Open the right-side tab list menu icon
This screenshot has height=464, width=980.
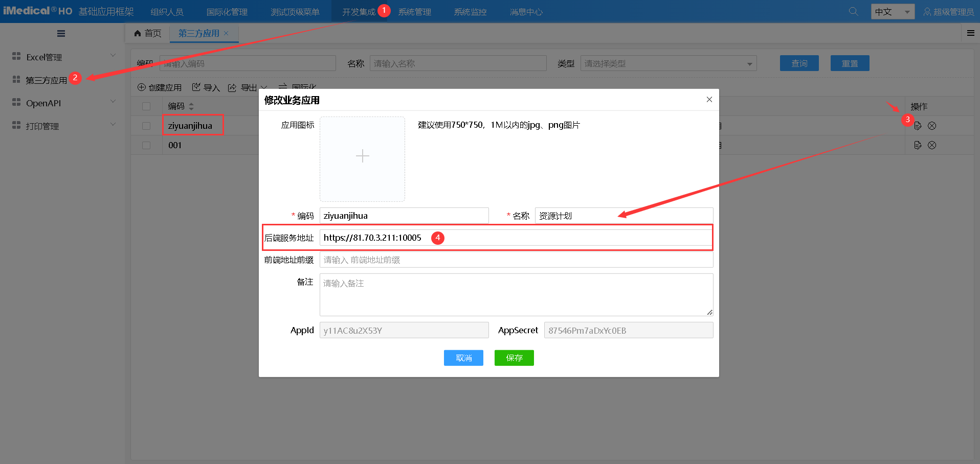tap(970, 33)
